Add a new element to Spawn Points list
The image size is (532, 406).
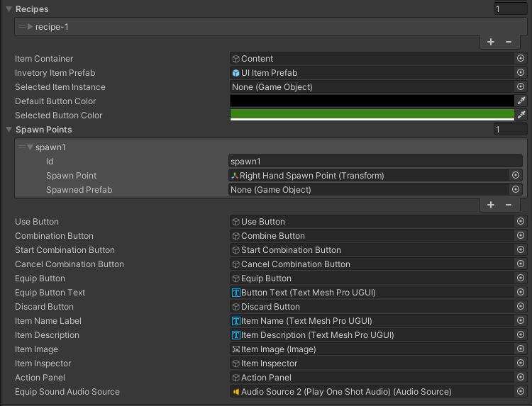tap(491, 205)
